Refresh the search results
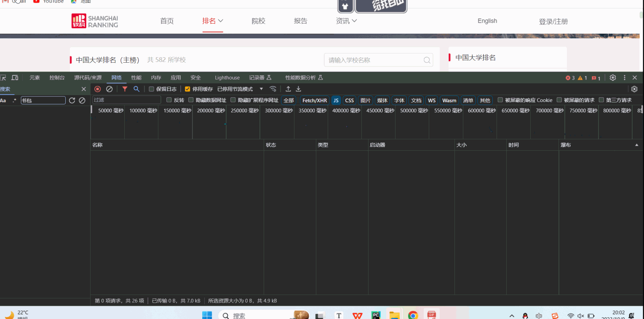 tap(72, 101)
